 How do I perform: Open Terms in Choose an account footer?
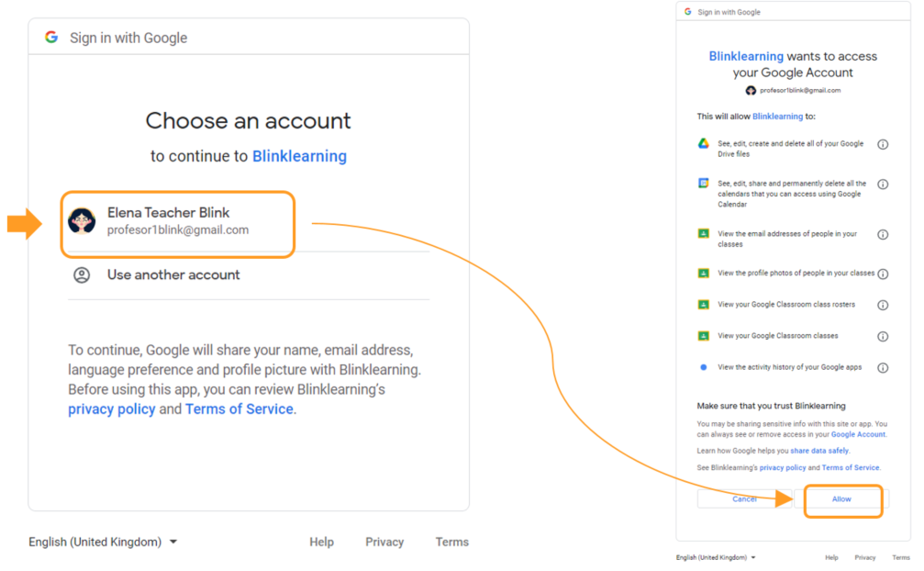click(x=451, y=543)
